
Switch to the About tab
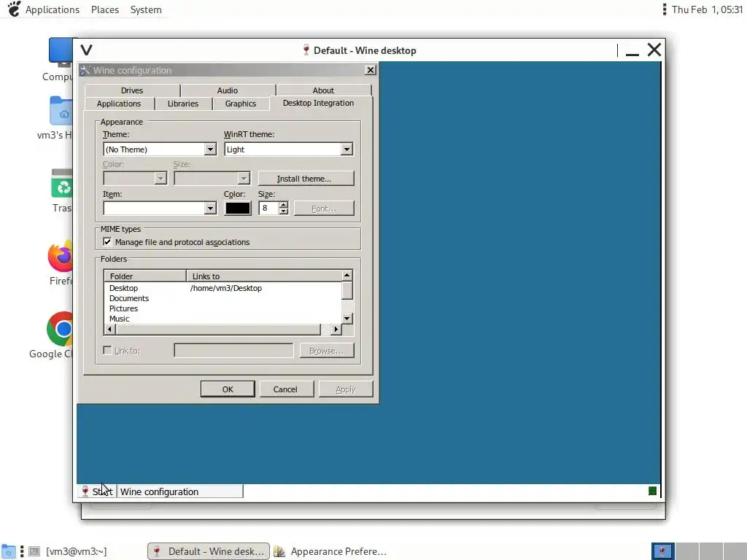click(323, 90)
